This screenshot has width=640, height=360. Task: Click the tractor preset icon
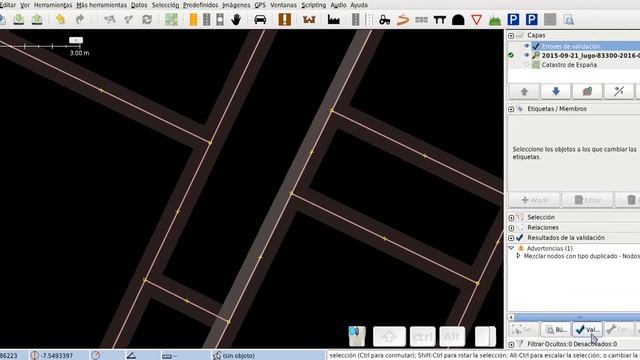384,20
